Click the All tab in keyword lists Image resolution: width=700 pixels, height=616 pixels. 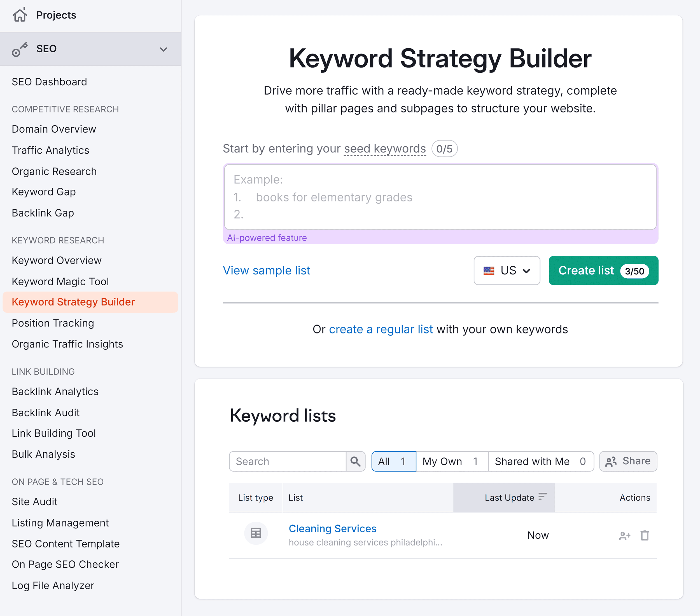[393, 461]
